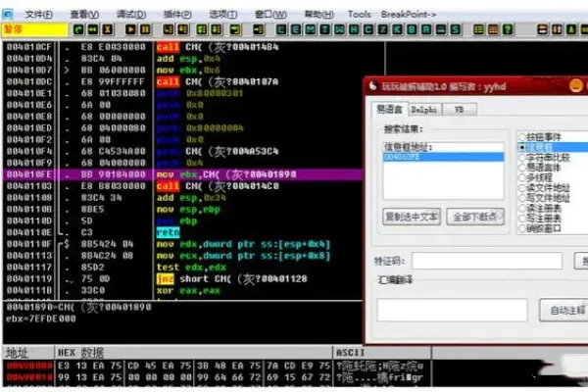Click the Restart program rewind icon
The width and height of the screenshot is (588, 392).
pyautogui.click(x=90, y=29)
